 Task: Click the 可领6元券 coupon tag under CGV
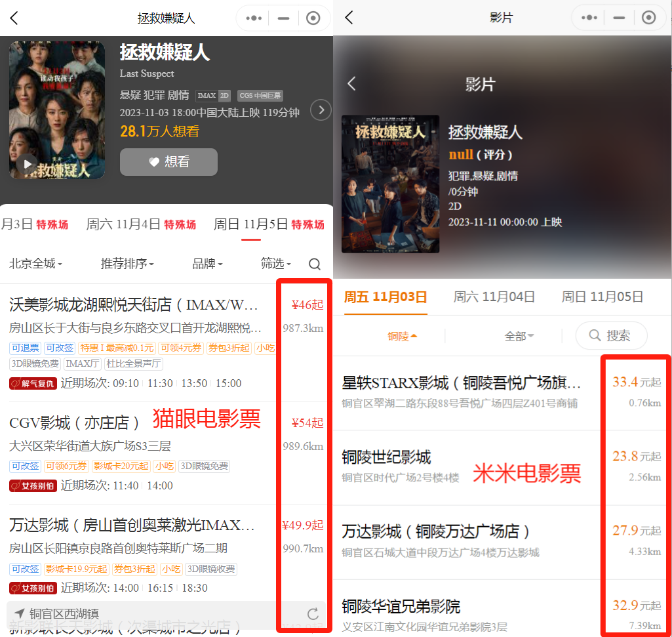tap(66, 466)
